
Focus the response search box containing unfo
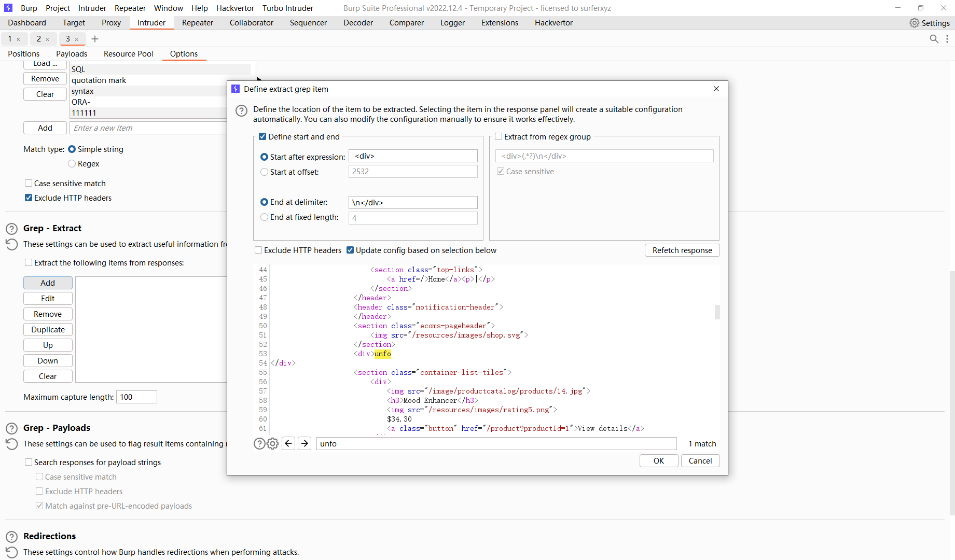click(x=496, y=443)
